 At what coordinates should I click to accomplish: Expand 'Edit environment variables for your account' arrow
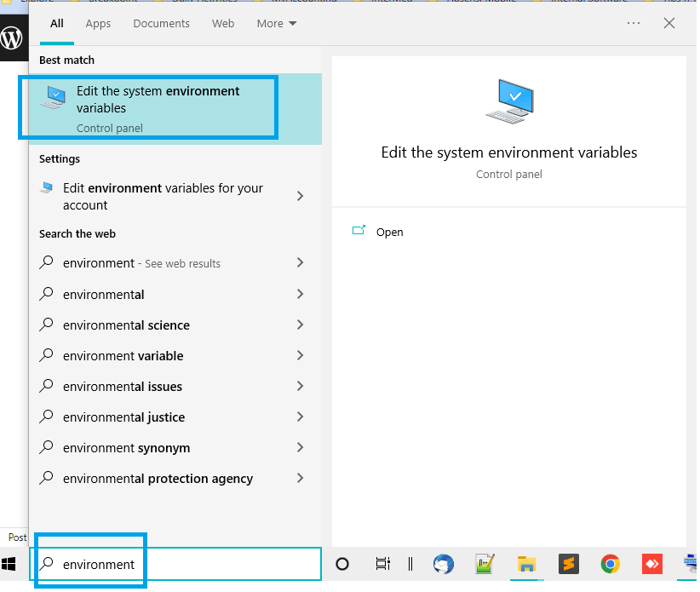pos(300,196)
